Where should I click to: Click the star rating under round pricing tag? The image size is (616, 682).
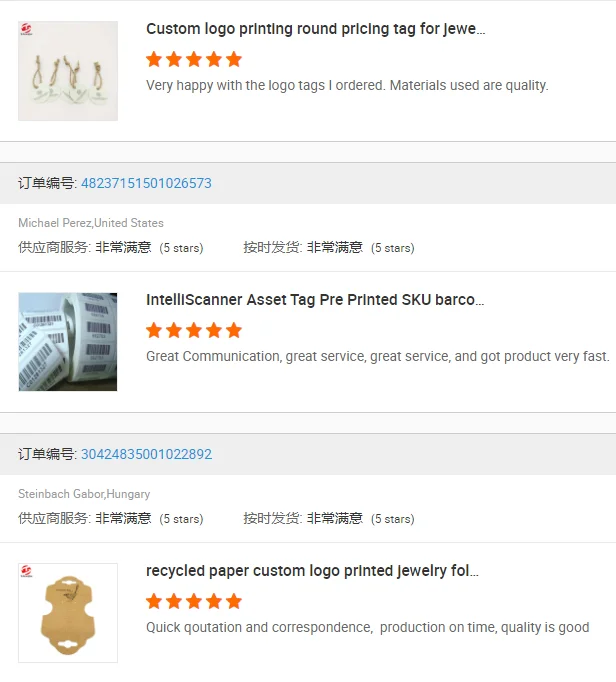coord(194,59)
